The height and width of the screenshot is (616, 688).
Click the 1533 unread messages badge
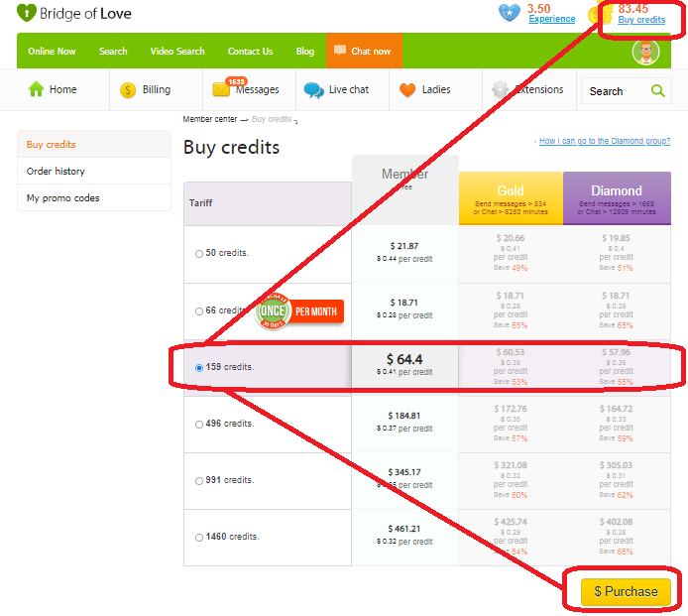click(x=236, y=81)
